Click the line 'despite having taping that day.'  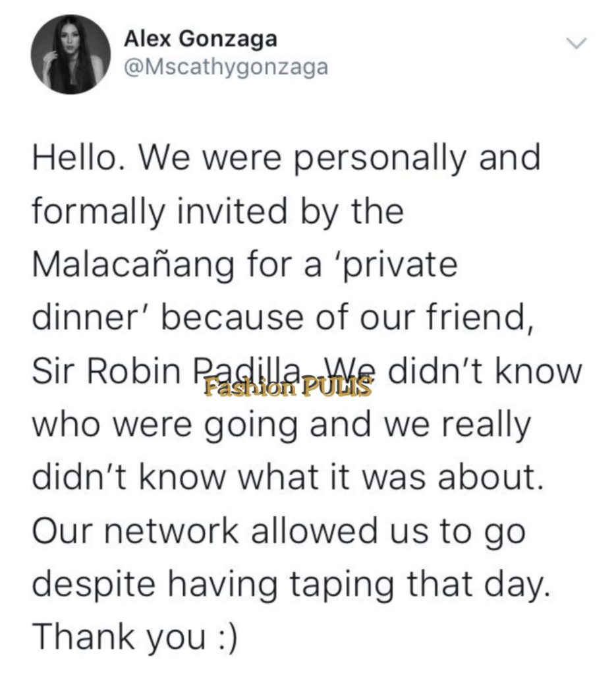291,585
